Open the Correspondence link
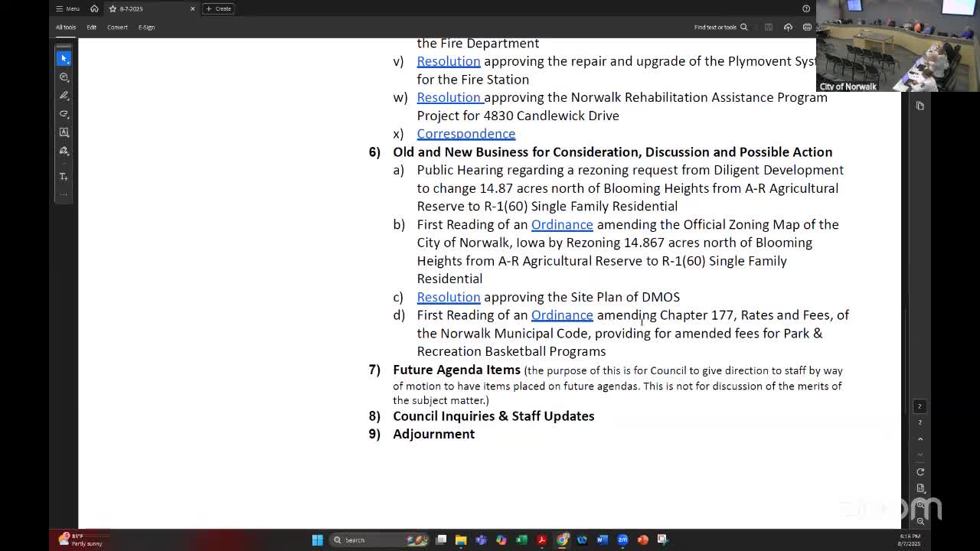 click(x=465, y=133)
